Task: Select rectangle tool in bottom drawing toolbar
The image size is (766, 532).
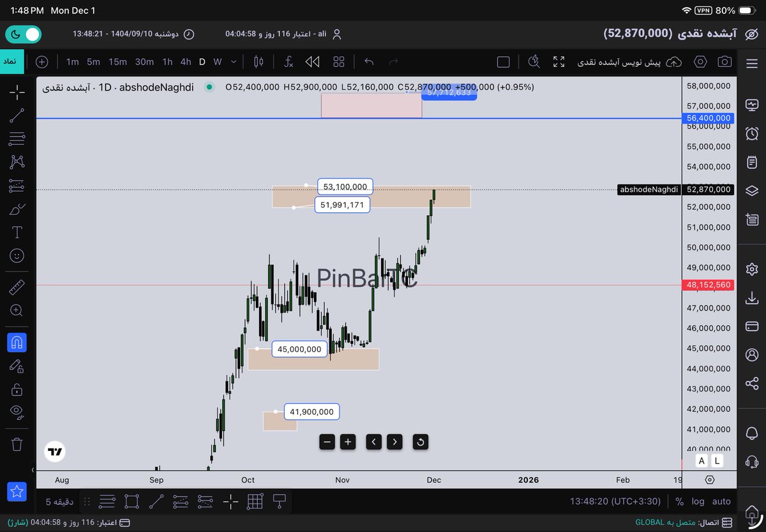Action: (131, 502)
